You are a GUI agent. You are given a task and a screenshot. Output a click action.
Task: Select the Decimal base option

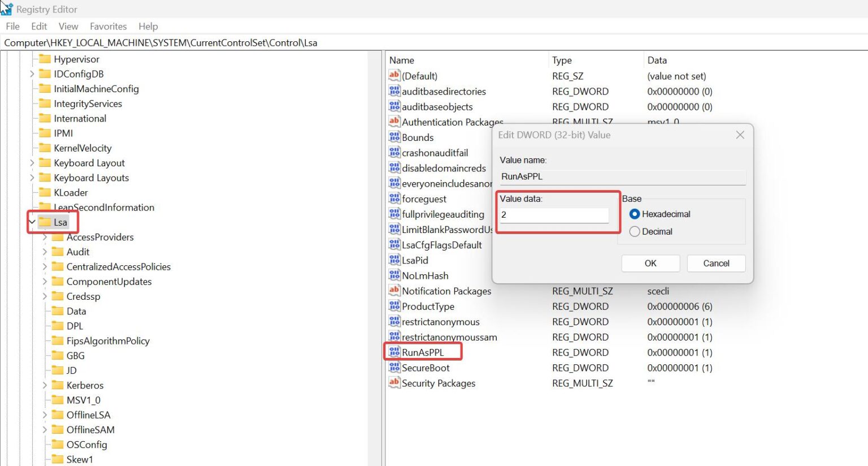pyautogui.click(x=635, y=231)
